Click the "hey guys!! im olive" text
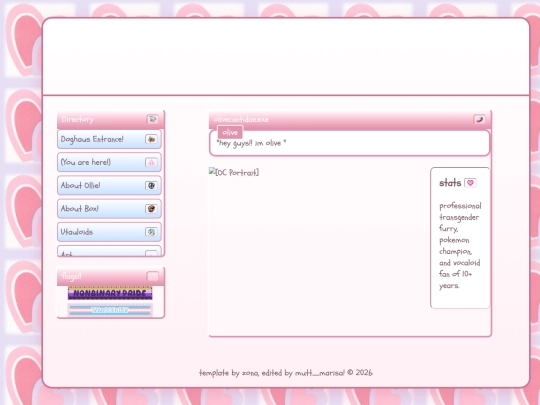Viewport: 540px width, 405px height. [x=251, y=143]
